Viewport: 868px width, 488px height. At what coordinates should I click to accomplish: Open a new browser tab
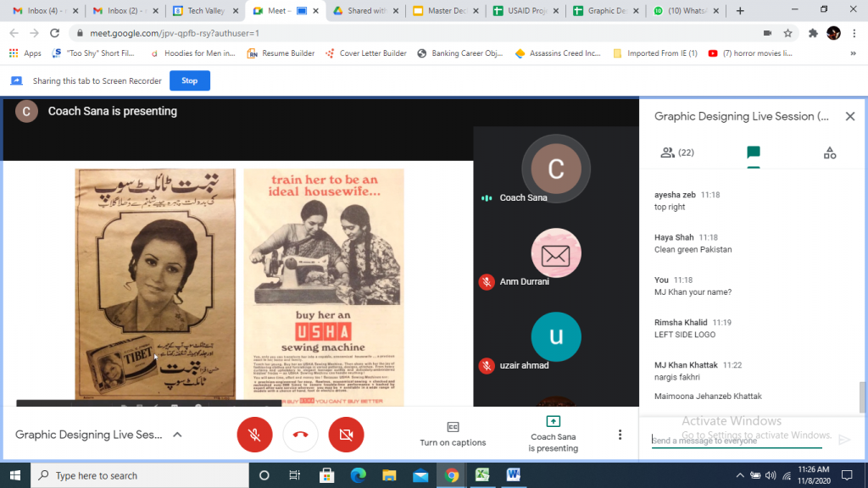coord(740,10)
